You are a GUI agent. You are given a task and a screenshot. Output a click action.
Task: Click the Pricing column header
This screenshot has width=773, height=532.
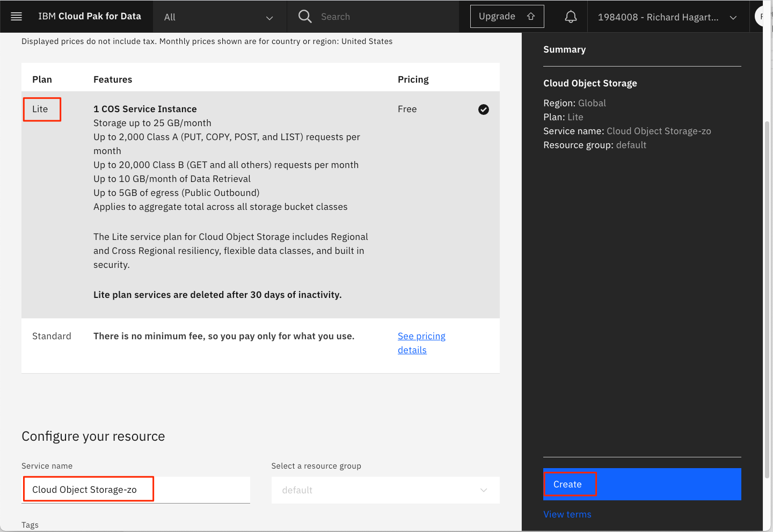(413, 79)
